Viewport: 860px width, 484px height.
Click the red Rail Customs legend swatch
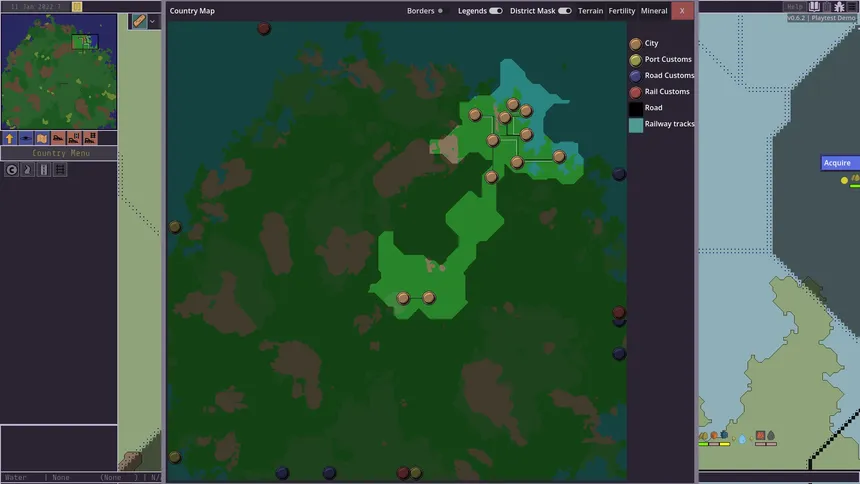635,92
